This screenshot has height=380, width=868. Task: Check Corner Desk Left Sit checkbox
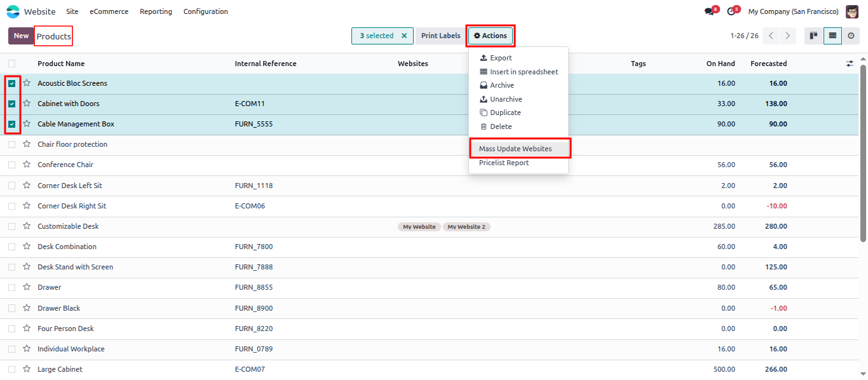tap(12, 186)
